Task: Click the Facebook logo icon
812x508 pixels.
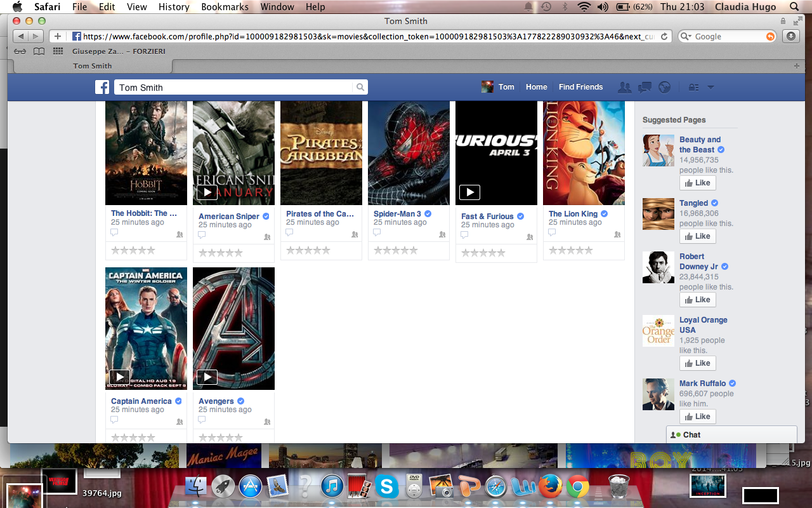Action: point(102,87)
